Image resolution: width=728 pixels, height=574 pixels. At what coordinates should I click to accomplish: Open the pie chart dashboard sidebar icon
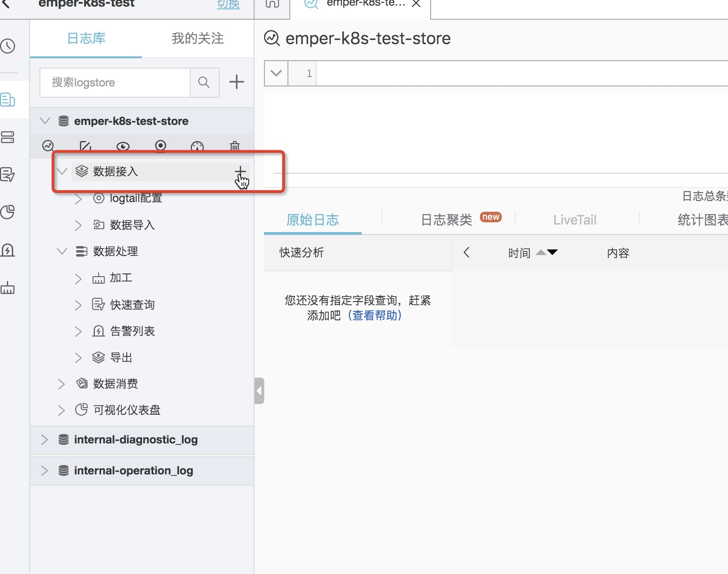[x=8, y=212]
